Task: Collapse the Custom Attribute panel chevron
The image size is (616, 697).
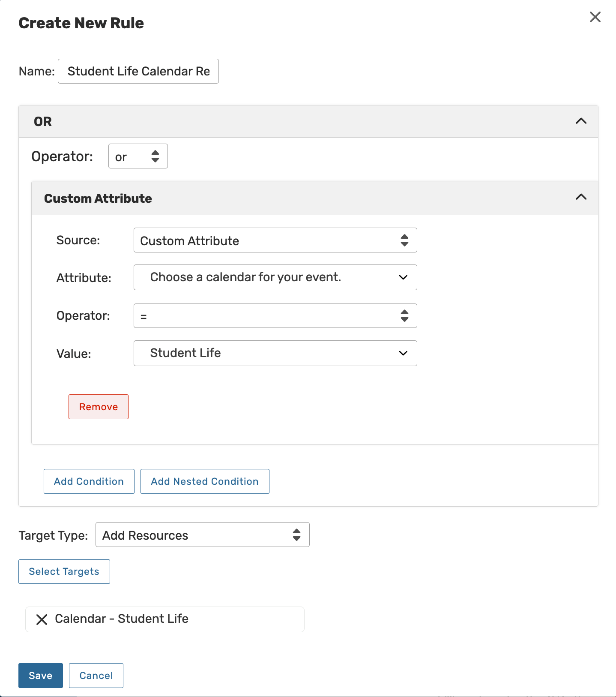Action: [x=581, y=197]
